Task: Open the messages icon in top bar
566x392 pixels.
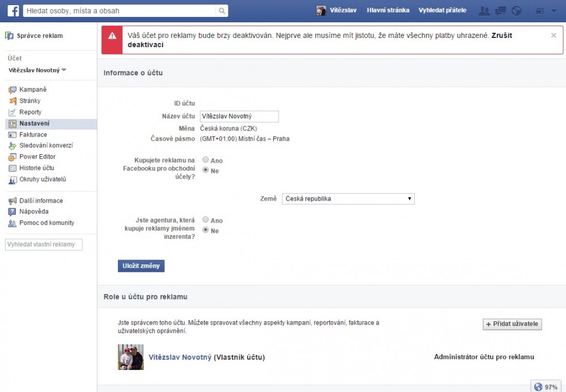Action: [500, 11]
